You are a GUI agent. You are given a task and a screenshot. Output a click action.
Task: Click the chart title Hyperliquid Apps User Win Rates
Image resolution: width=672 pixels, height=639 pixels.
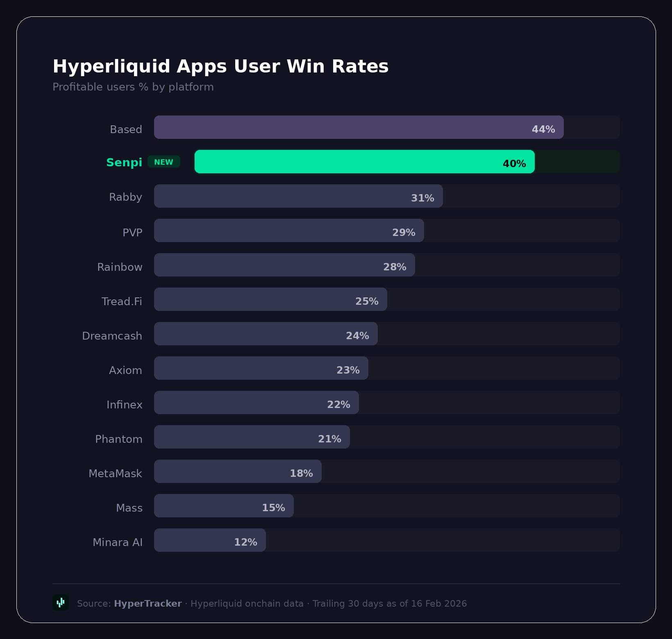(x=220, y=66)
